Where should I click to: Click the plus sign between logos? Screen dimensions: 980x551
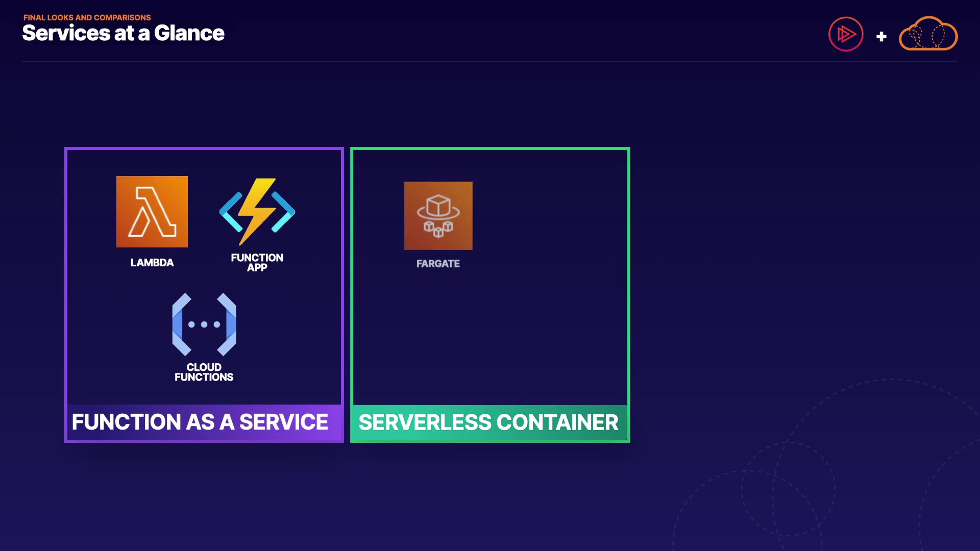[881, 37]
